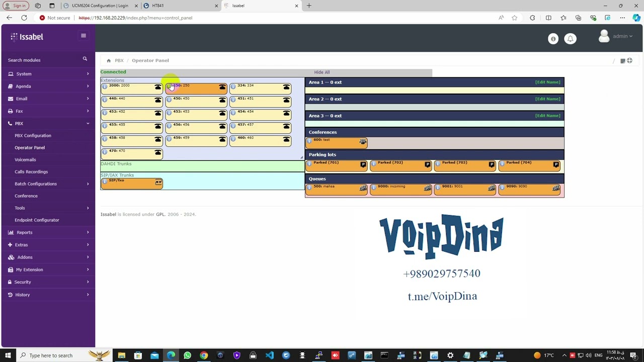Click the phone icon on extension 458
Viewport: 644px width, 362px height.
[x=158, y=140]
